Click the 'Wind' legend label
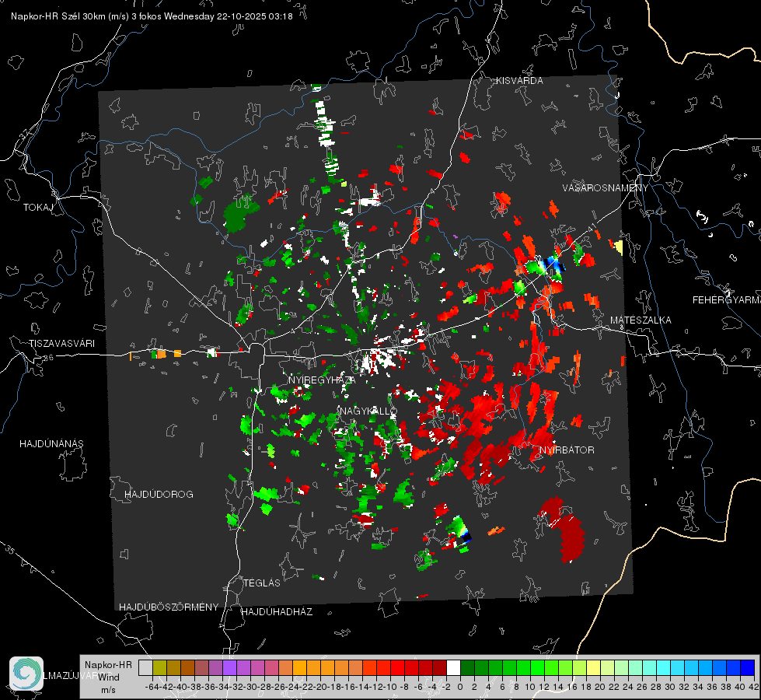 click(x=109, y=677)
